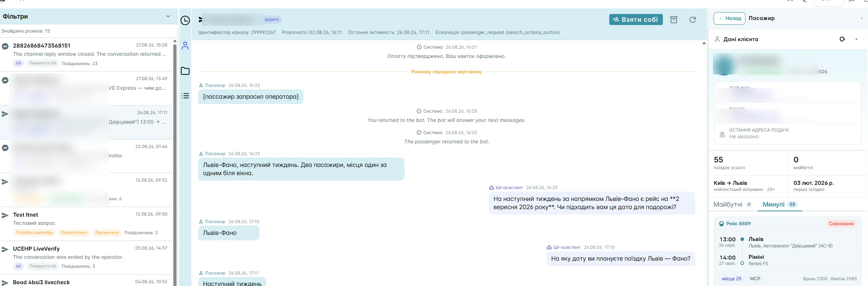Click the message '[пассажир запросил оператора]'
Screen dimensions: 868x286
[x=251, y=97]
